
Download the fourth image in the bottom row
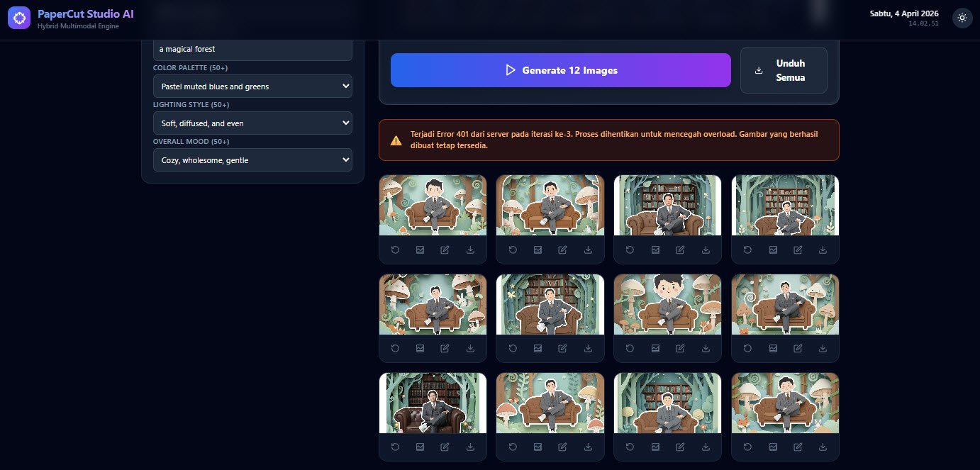823,447
